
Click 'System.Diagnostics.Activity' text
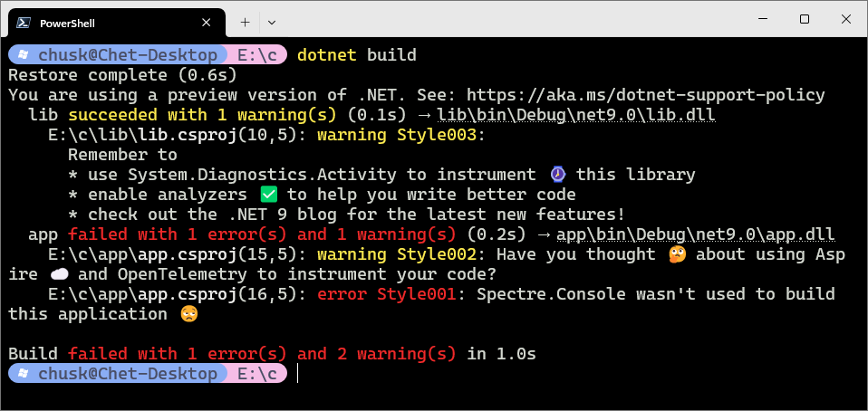coord(262,175)
